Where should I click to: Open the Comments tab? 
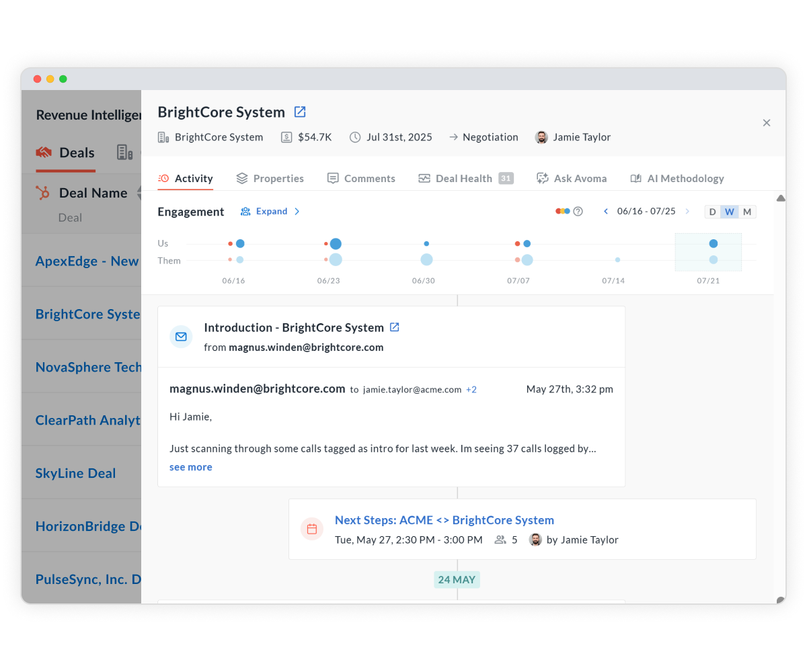pos(361,179)
